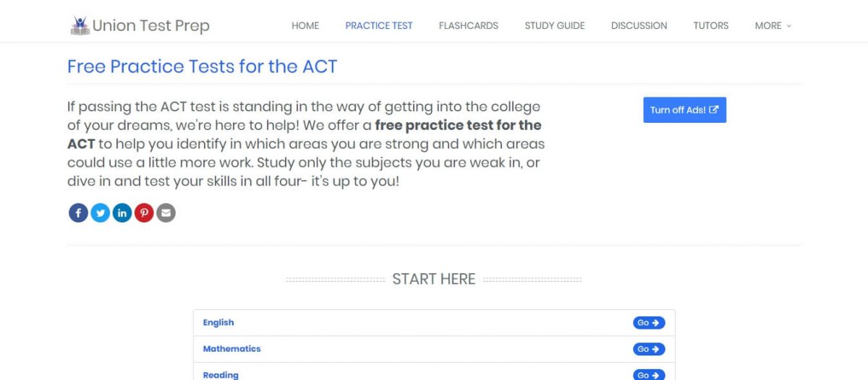Navigate to TUTORS page
The width and height of the screenshot is (868, 380).
pos(711,25)
